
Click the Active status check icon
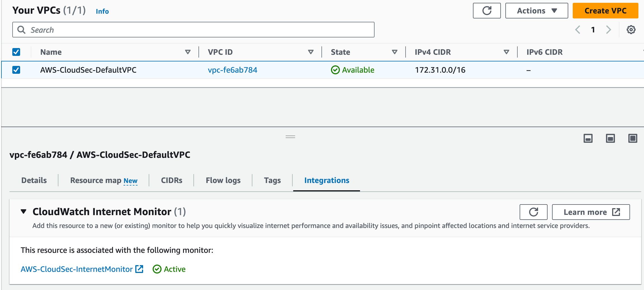[x=157, y=269]
